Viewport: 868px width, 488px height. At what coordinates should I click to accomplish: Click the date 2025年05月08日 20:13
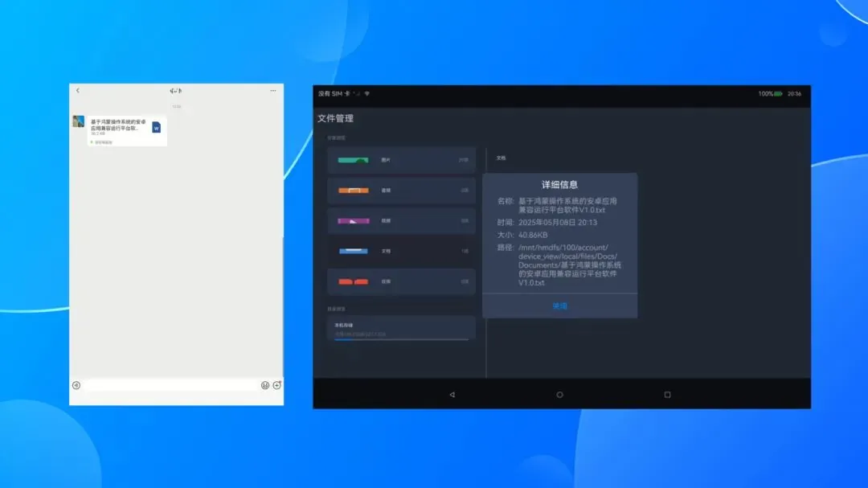click(558, 222)
